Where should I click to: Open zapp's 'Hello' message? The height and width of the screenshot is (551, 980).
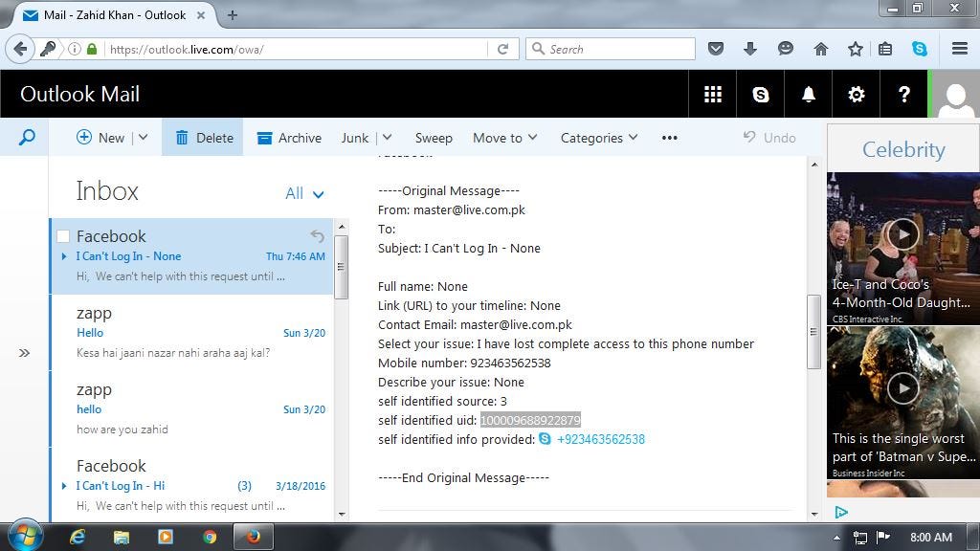click(191, 332)
